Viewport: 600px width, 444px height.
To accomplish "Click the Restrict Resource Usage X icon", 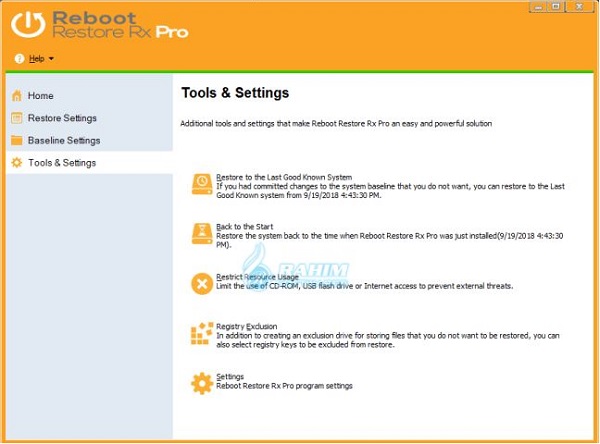I will 202,284.
